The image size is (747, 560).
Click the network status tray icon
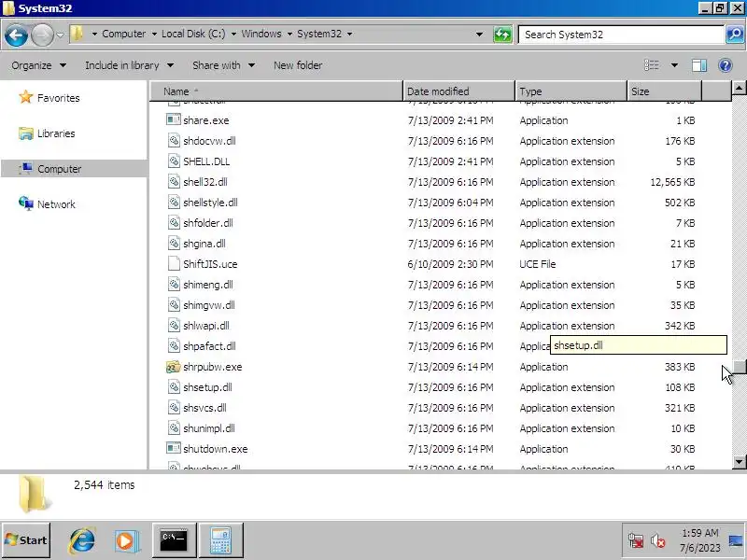636,541
